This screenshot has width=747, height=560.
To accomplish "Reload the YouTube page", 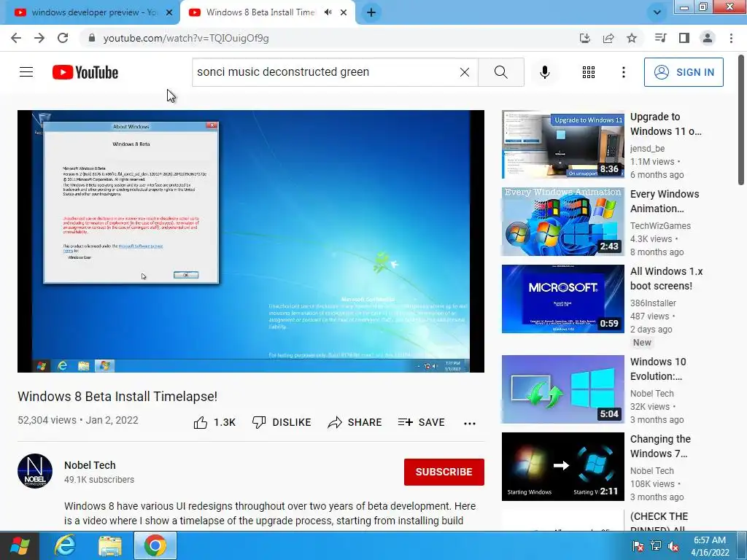I will click(63, 38).
